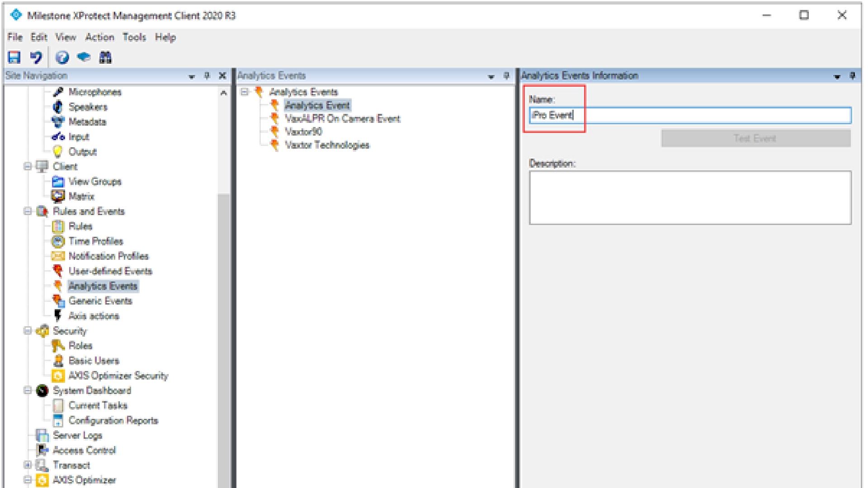Viewport: 868px width, 488px height.
Task: Select Analytics Events in Site Navigation
Action: coord(103,286)
